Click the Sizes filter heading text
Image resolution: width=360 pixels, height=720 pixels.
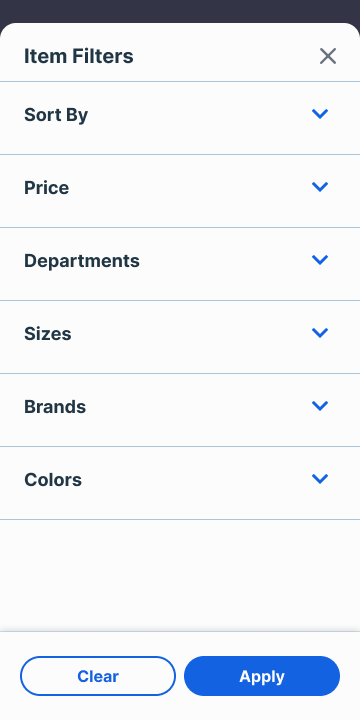point(48,334)
